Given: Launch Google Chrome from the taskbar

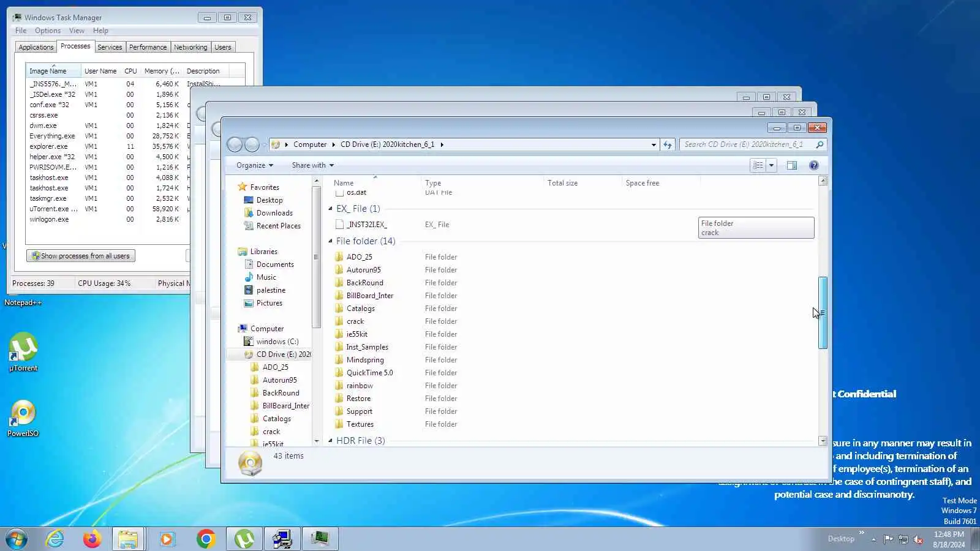Looking at the screenshot, I should pos(206,539).
